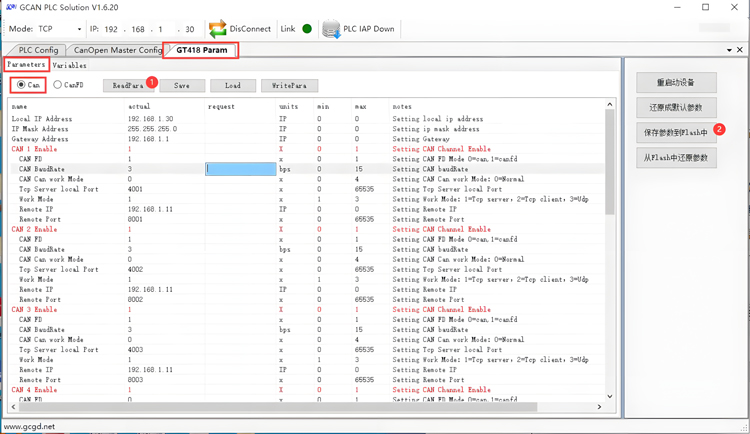The height and width of the screenshot is (434, 750).
Task: Click the CAN BaudRate request input cell
Action: click(x=240, y=169)
